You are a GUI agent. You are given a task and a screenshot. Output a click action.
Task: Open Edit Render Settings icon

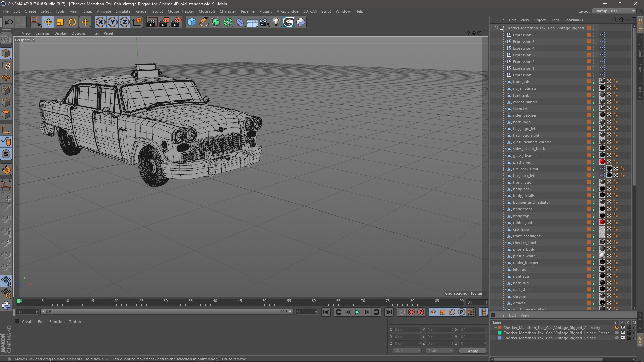click(x=176, y=22)
